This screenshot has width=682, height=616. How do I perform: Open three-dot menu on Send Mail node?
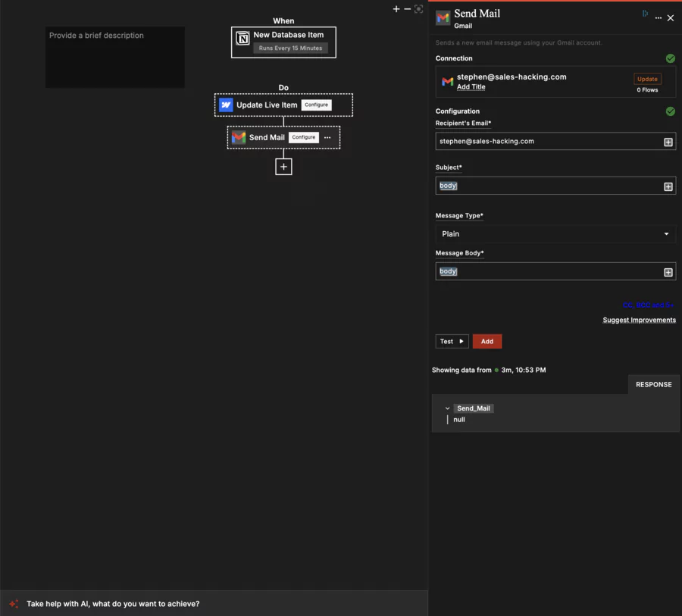327,137
